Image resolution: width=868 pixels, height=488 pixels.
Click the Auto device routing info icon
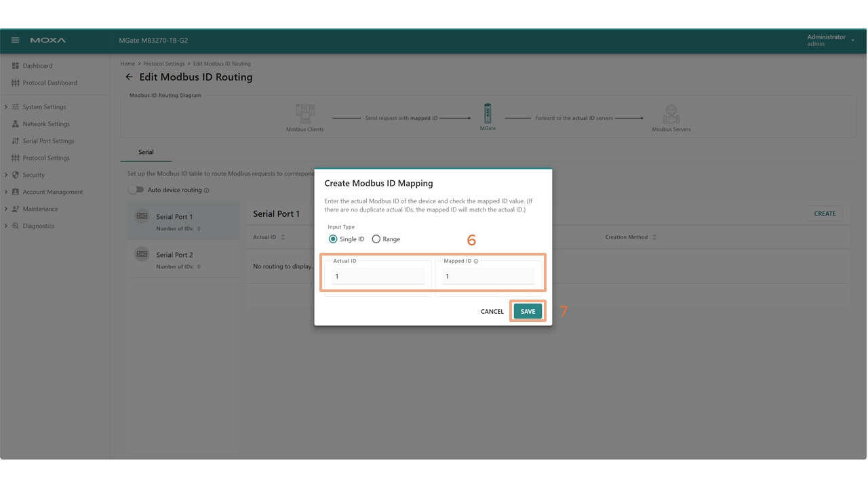[207, 190]
